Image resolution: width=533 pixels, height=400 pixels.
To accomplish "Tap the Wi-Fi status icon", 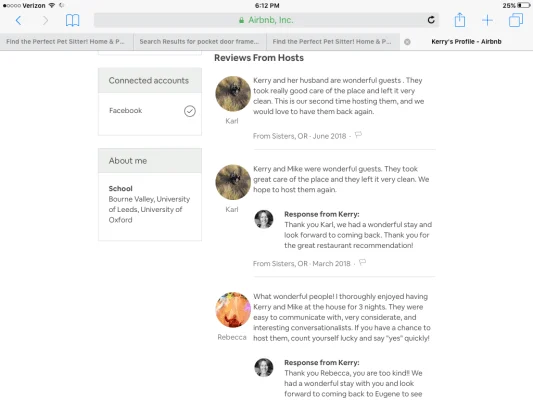I will (x=52, y=5).
